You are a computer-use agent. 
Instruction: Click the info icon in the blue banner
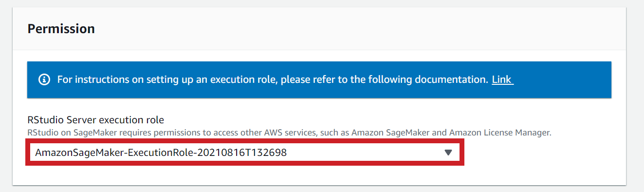[45, 79]
